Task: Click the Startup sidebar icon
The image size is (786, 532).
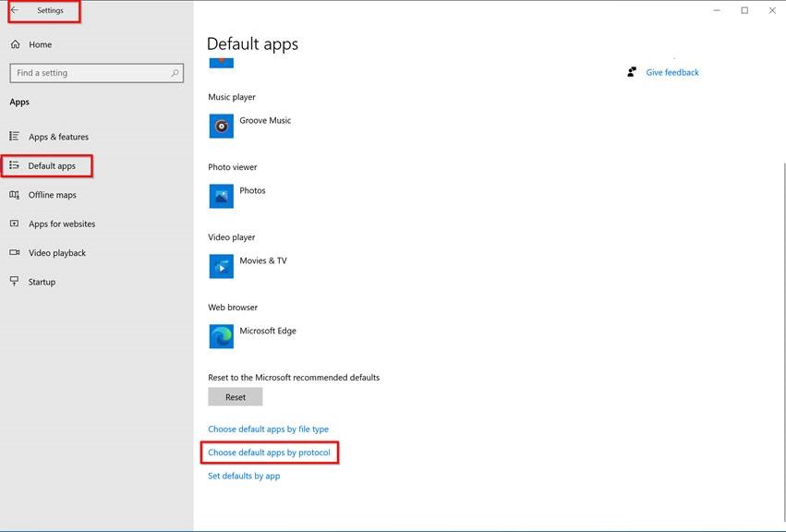Action: coord(14,281)
